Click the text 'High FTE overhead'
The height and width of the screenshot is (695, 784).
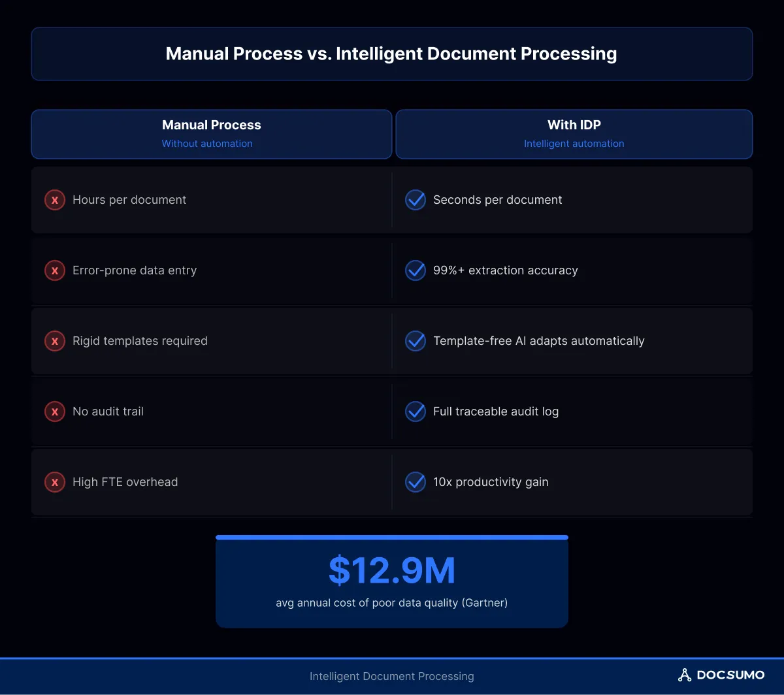(x=125, y=482)
